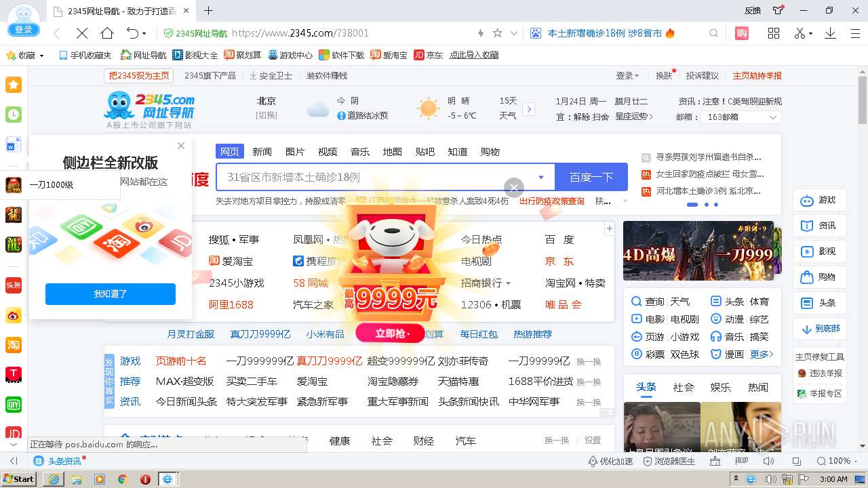Screen dimensions: 868x488
Task: Click 手机收藏夹 bookmark
Action: tap(85, 56)
